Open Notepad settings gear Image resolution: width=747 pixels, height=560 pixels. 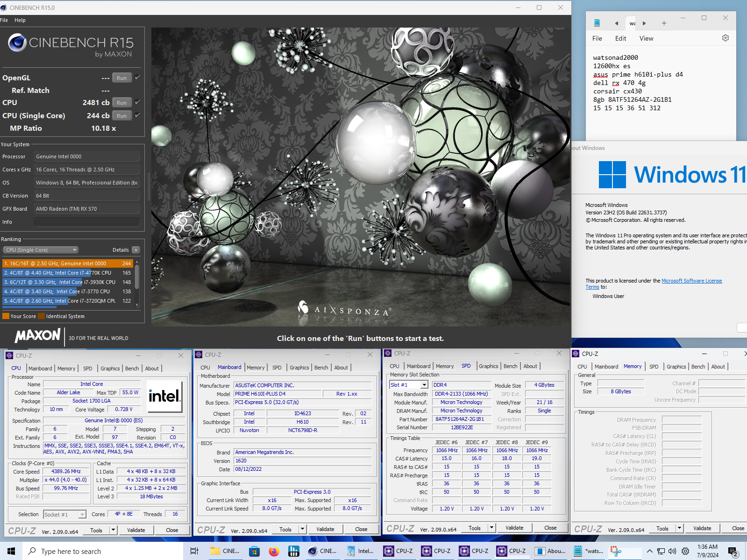pyautogui.click(x=726, y=38)
